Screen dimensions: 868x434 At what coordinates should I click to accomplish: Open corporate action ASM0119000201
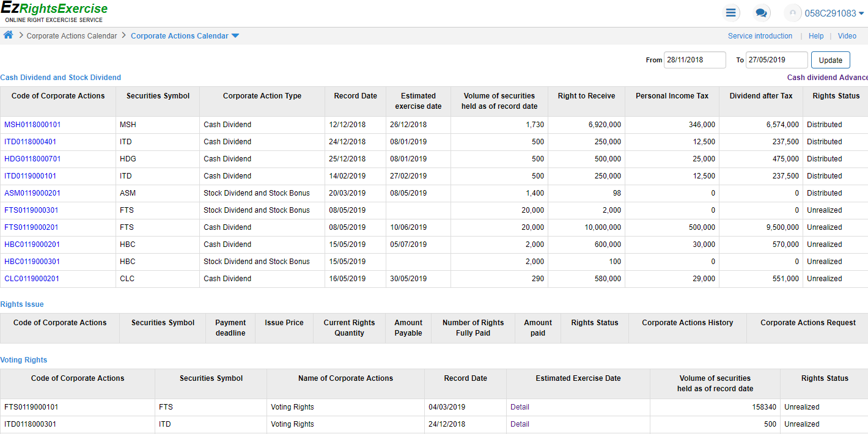(x=32, y=193)
